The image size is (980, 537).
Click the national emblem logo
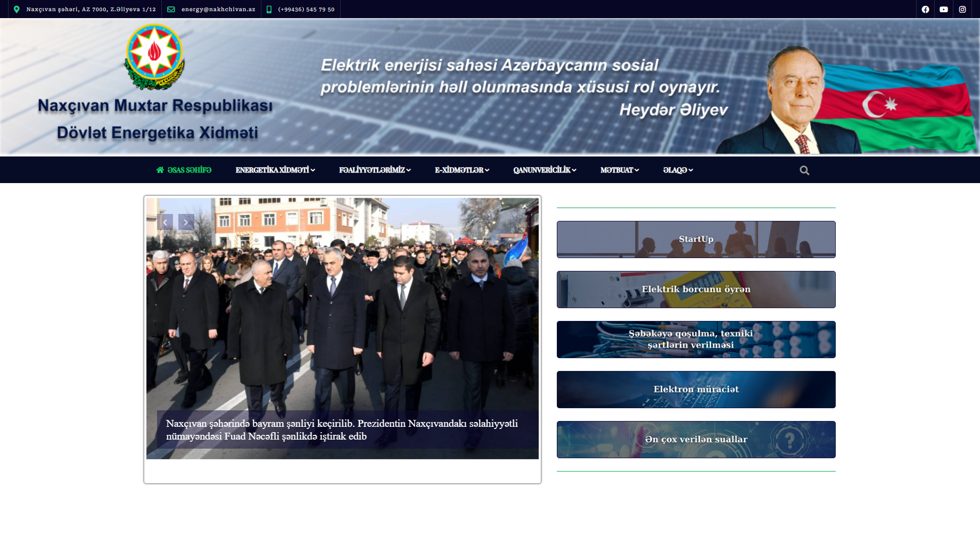coord(154,57)
